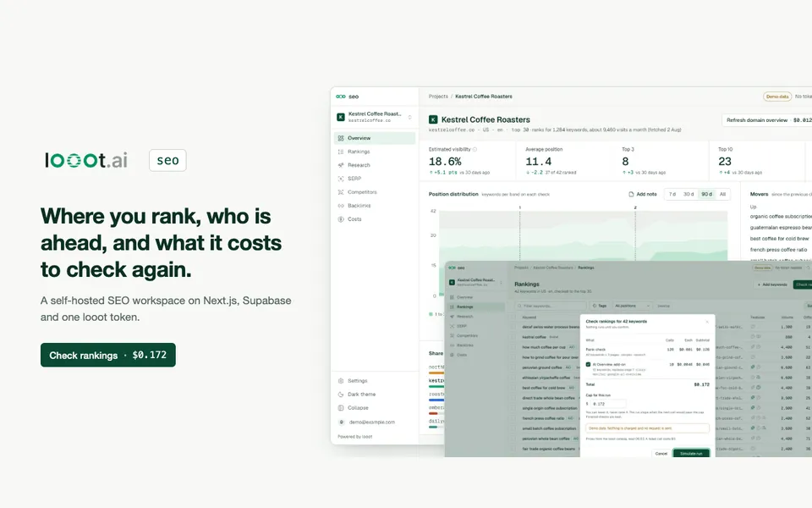The width and height of the screenshot is (812, 508).
Task: Click the 'french press coffee ratio' mover
Action: (778, 249)
